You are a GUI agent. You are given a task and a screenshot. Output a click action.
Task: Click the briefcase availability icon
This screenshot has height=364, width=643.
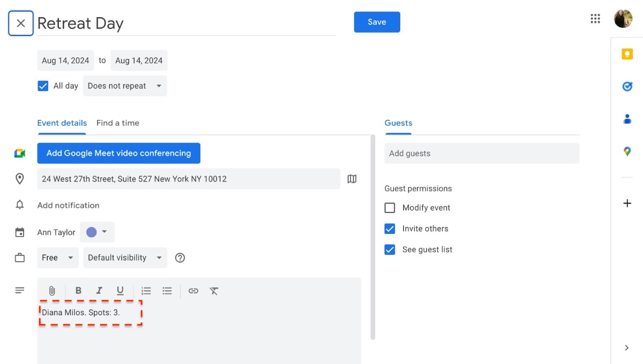click(20, 258)
